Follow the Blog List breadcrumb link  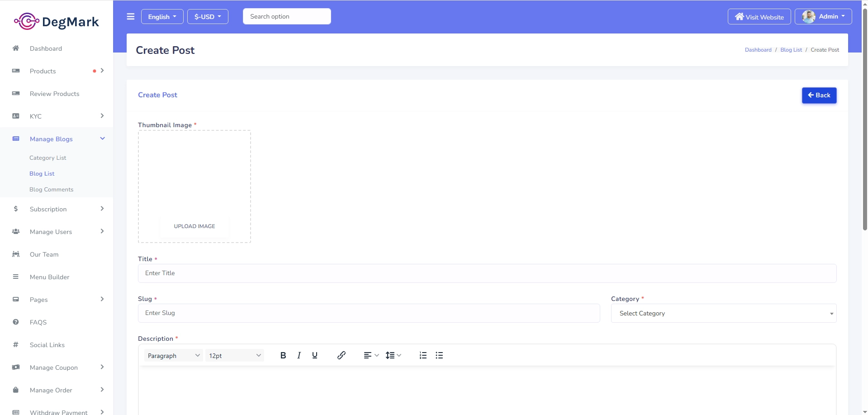791,50
